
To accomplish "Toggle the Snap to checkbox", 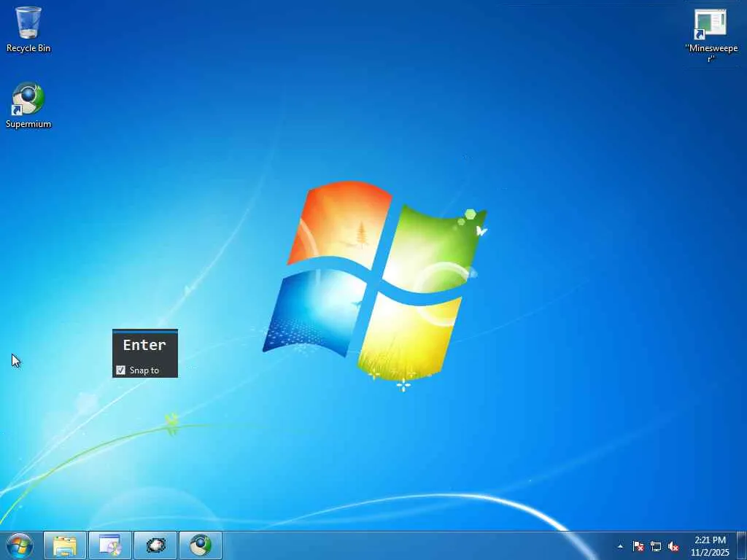I will pyautogui.click(x=120, y=370).
